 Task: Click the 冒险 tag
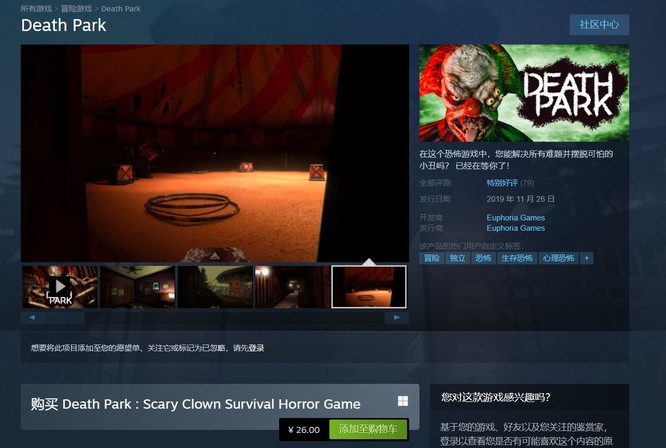[x=431, y=258]
